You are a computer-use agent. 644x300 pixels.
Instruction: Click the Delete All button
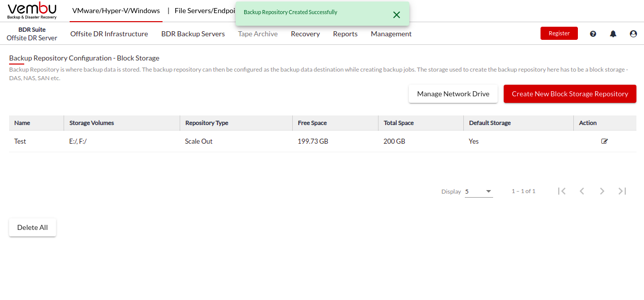point(32,227)
